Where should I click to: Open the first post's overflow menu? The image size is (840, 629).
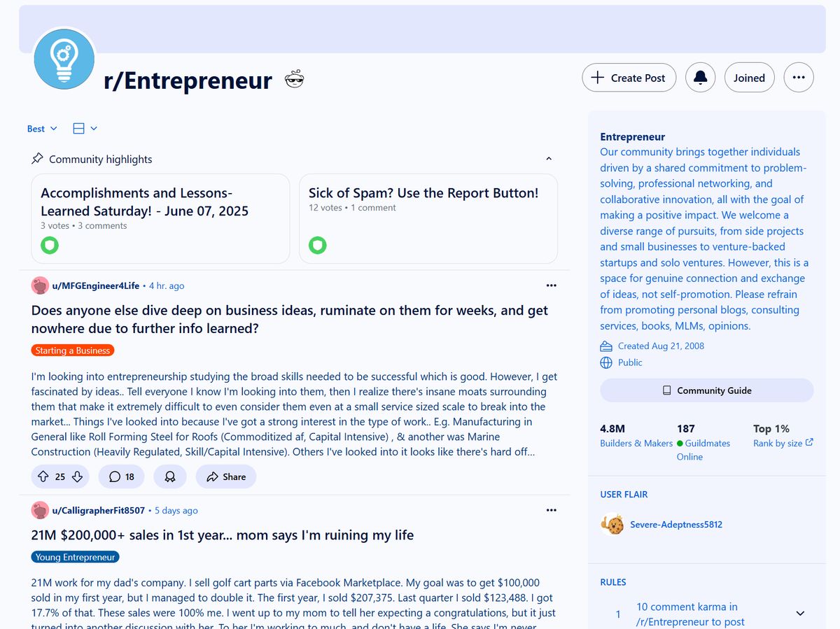pos(551,285)
